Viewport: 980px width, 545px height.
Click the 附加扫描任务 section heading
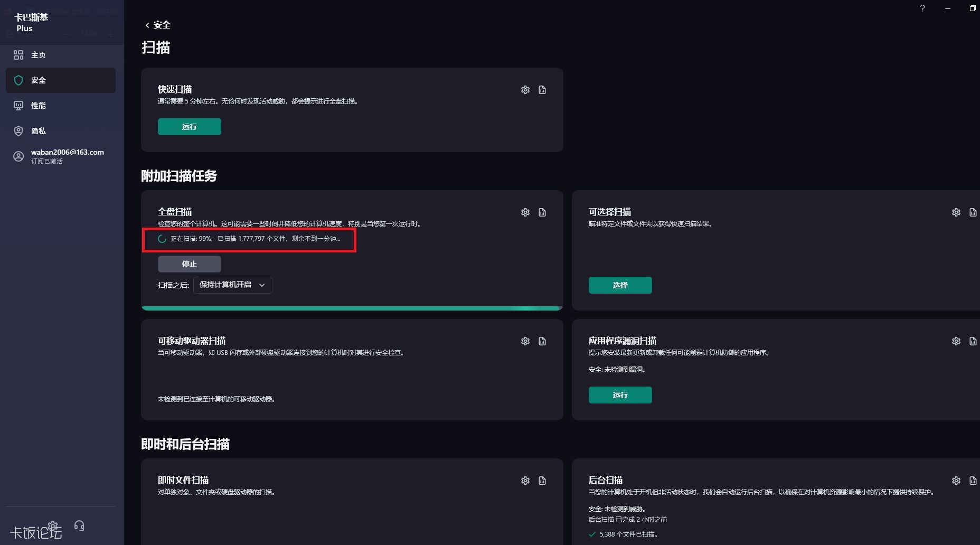tap(179, 176)
